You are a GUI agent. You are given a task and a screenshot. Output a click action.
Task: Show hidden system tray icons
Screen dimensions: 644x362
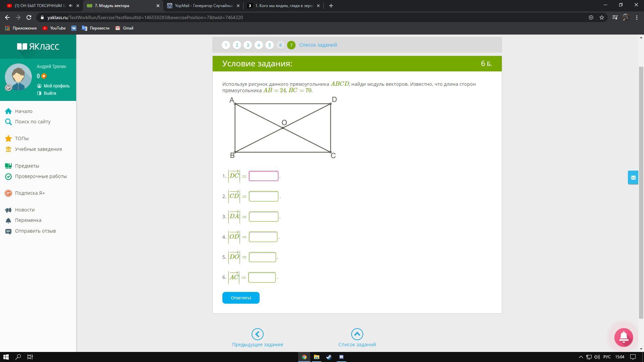pyautogui.click(x=581, y=357)
